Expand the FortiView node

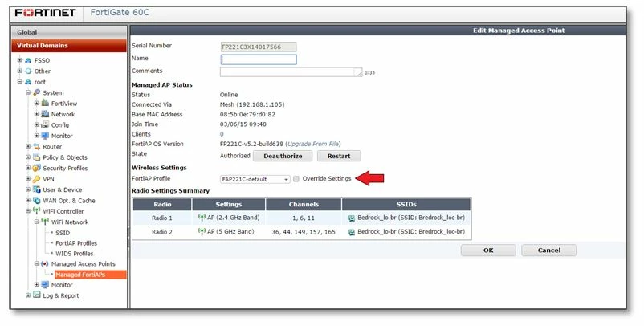coord(37,103)
